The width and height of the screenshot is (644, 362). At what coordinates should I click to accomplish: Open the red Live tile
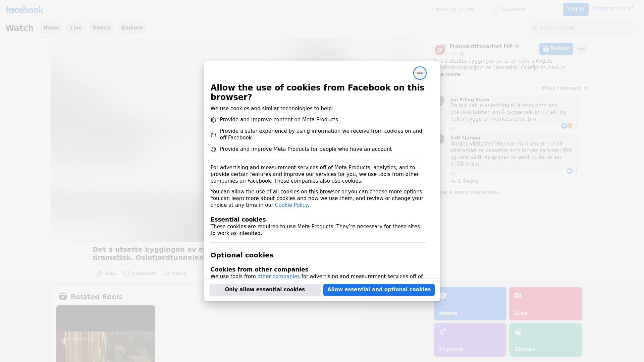coord(545,304)
